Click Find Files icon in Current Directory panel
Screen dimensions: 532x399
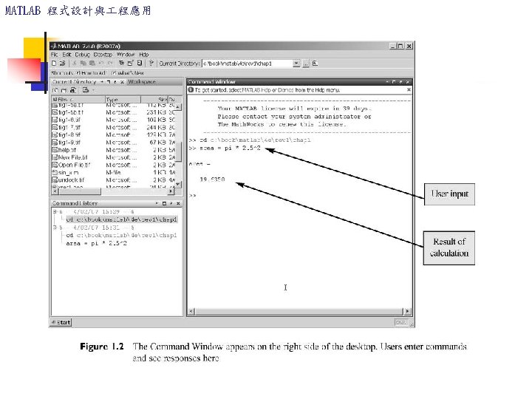click(x=73, y=90)
